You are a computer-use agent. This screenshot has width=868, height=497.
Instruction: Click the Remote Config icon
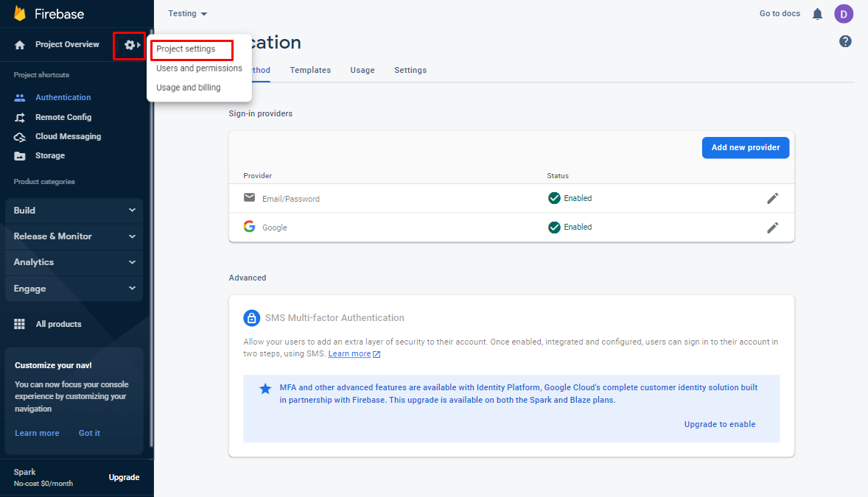click(x=20, y=117)
